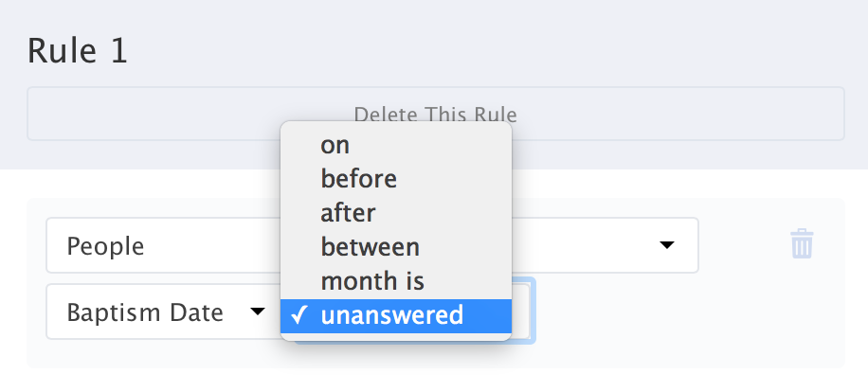Screen dimensions: 868x392
Task: Choose the 'month is' option
Action: point(371,281)
